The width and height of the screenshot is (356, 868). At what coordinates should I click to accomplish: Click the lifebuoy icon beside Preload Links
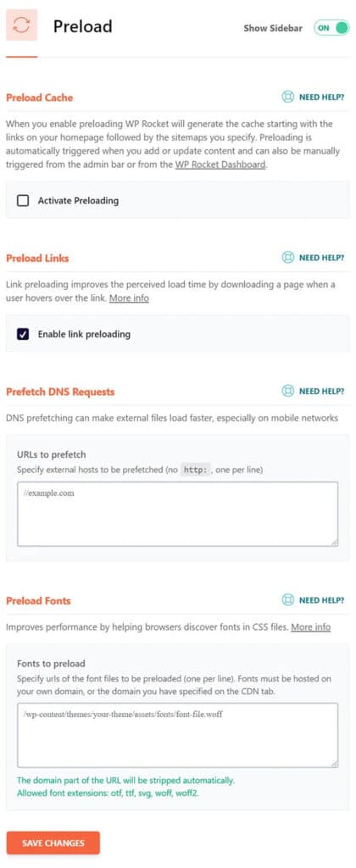tap(287, 258)
